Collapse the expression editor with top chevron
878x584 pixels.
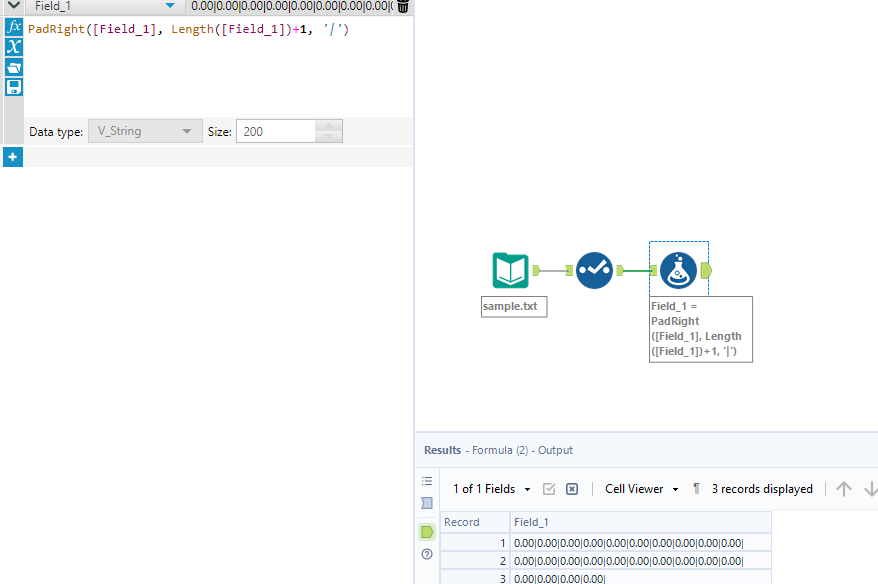pyautogui.click(x=12, y=7)
